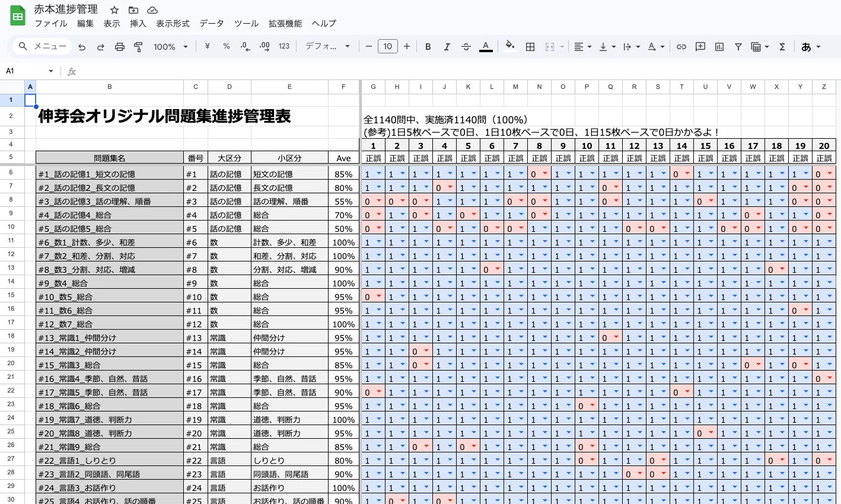Screen dimensions: 841x504
Task: Select the Ave cell for row #5 showing 50%
Action: click(343, 228)
